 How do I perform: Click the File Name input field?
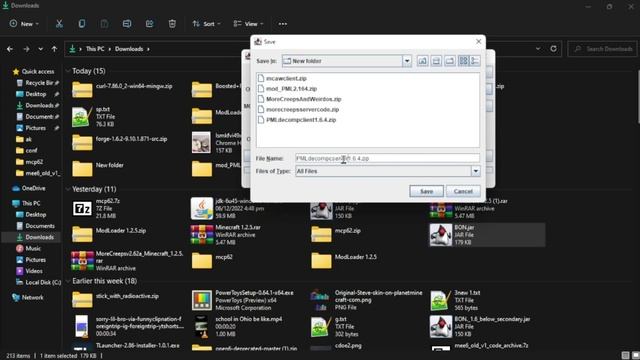click(x=387, y=158)
